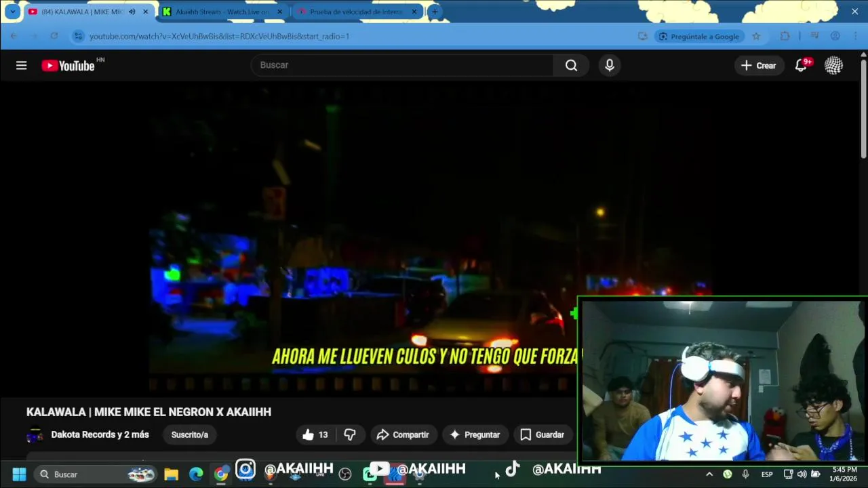Open Dakota Records y 2 más channels
Screen dimensions: 868x488
click(x=100, y=434)
